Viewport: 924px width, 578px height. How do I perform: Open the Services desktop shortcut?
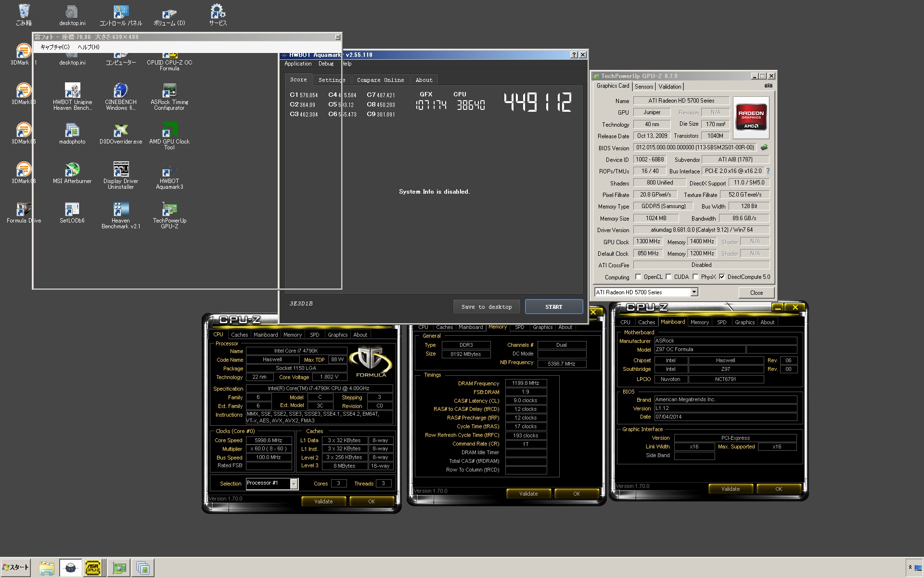click(x=218, y=14)
